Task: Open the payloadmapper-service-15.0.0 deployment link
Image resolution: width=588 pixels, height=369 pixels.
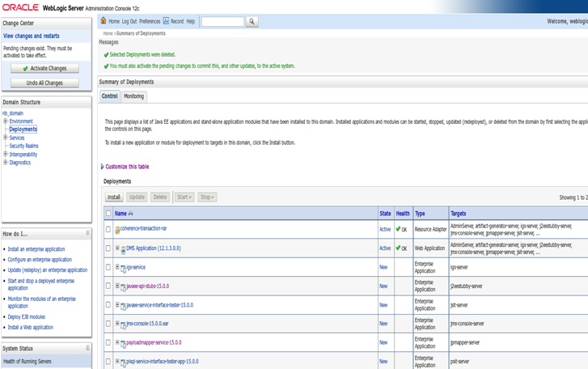Action: click(154, 342)
